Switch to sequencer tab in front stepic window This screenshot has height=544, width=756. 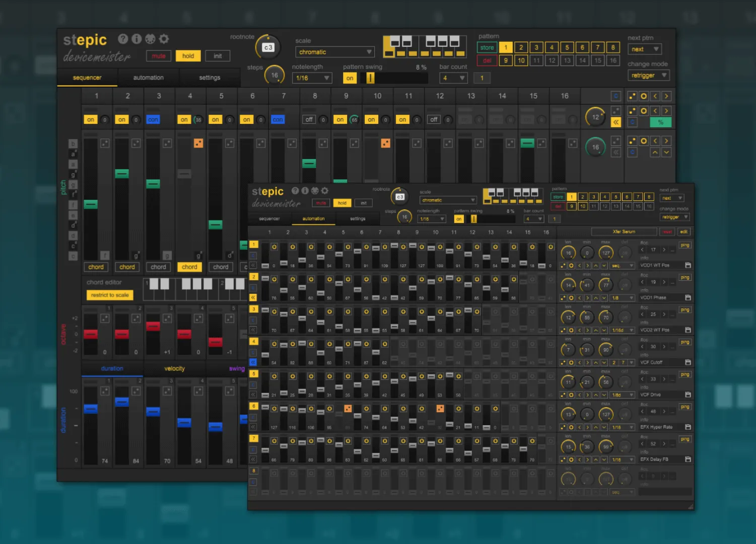point(269,219)
